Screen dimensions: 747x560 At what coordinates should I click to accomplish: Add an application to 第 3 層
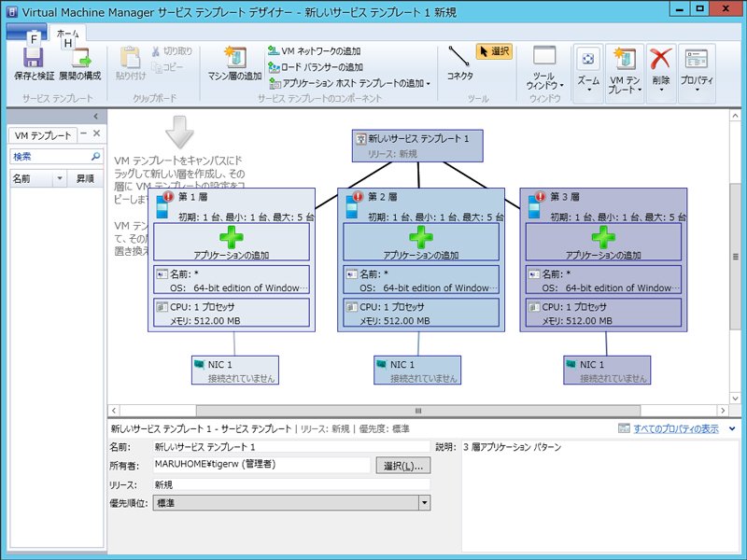pos(603,243)
